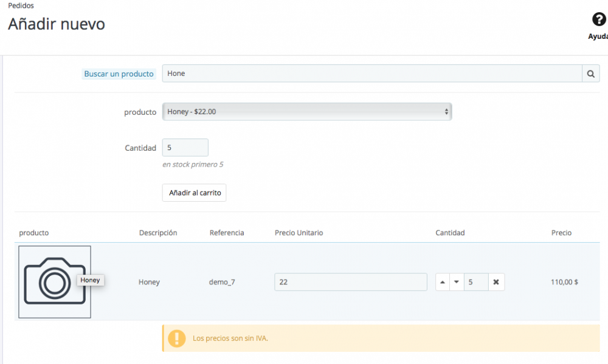Click the 'Buscar un producto' label
The image size is (608, 364).
click(119, 74)
